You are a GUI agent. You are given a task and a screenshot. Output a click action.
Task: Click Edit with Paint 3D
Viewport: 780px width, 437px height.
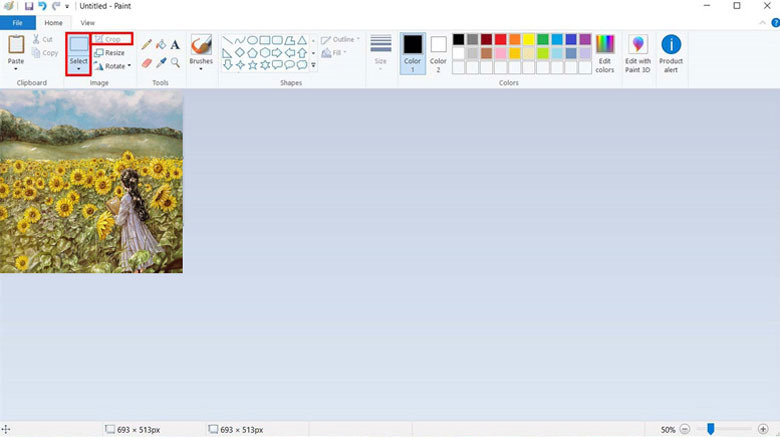(638, 54)
